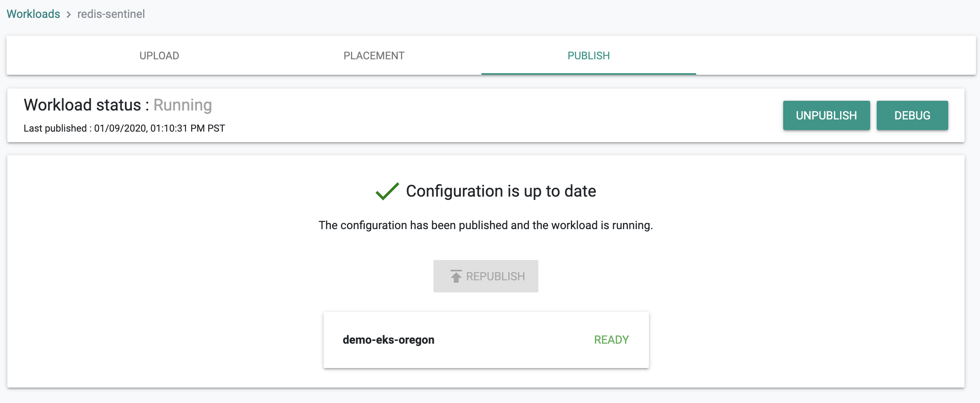This screenshot has width=980, height=403.
Task: Click the published configuration description text
Action: point(486,225)
